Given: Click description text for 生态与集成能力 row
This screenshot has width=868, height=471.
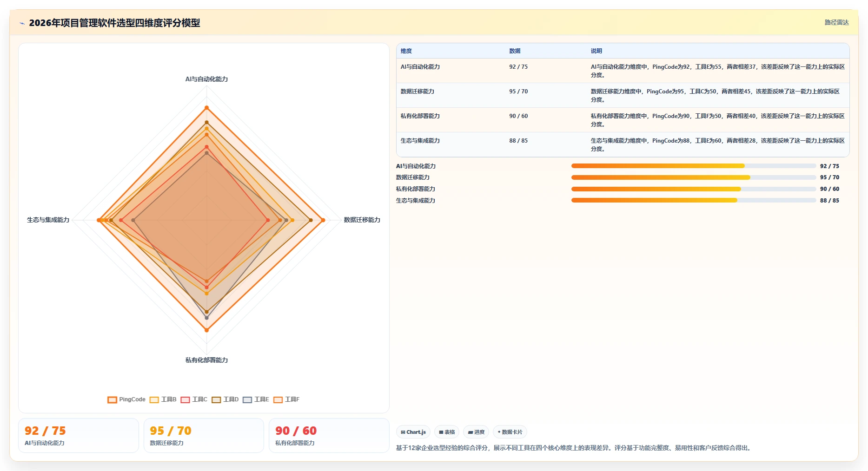Looking at the screenshot, I should pyautogui.click(x=718, y=145).
